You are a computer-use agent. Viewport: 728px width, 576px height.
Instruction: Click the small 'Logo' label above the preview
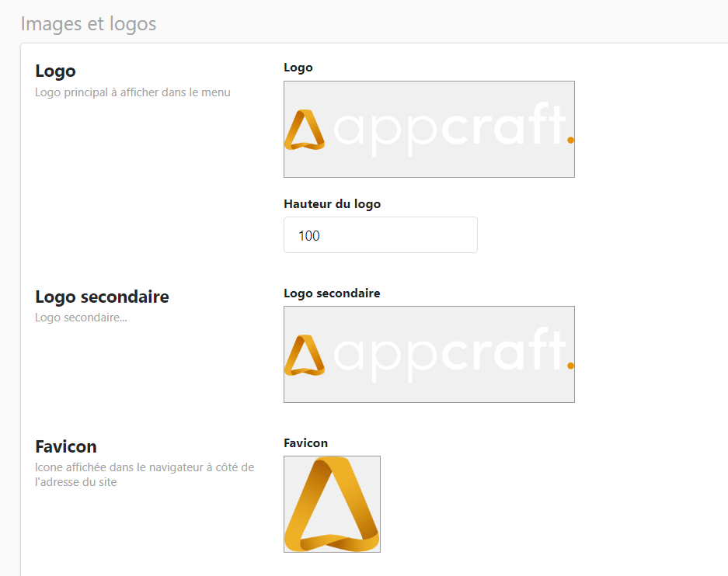298,68
